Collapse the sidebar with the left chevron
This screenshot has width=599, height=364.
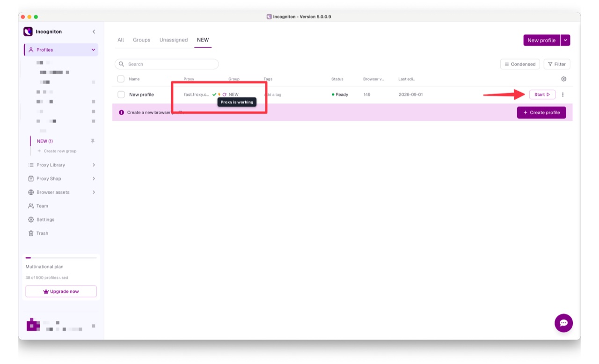click(94, 32)
